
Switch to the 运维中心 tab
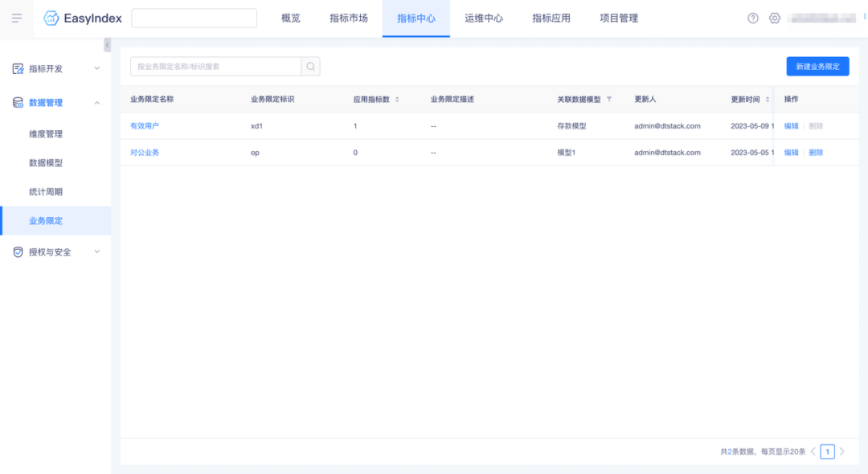click(483, 18)
